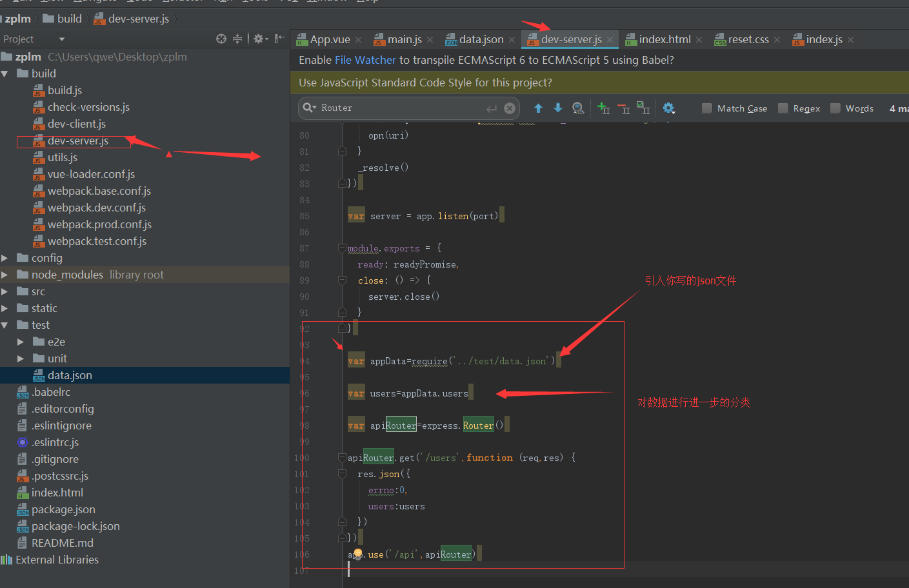909x588 pixels.
Task: Click the Find All usages icon
Action: (x=578, y=108)
